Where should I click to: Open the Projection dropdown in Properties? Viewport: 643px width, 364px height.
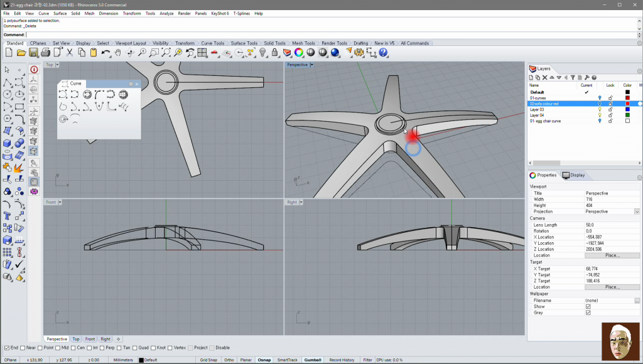coord(637,211)
